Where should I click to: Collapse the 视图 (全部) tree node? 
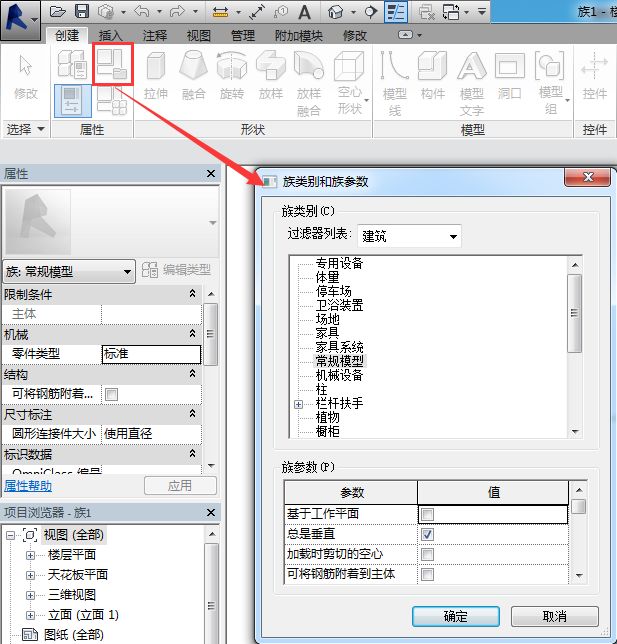[x=11, y=535]
